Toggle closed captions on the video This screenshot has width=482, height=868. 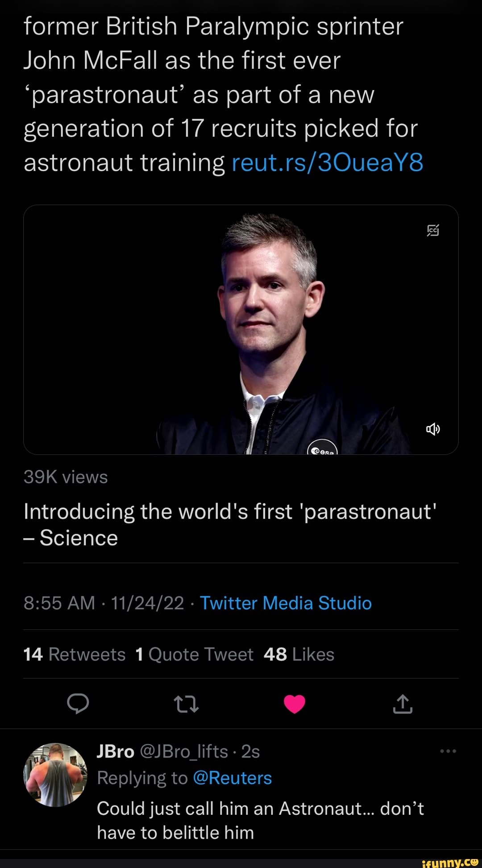tap(433, 230)
